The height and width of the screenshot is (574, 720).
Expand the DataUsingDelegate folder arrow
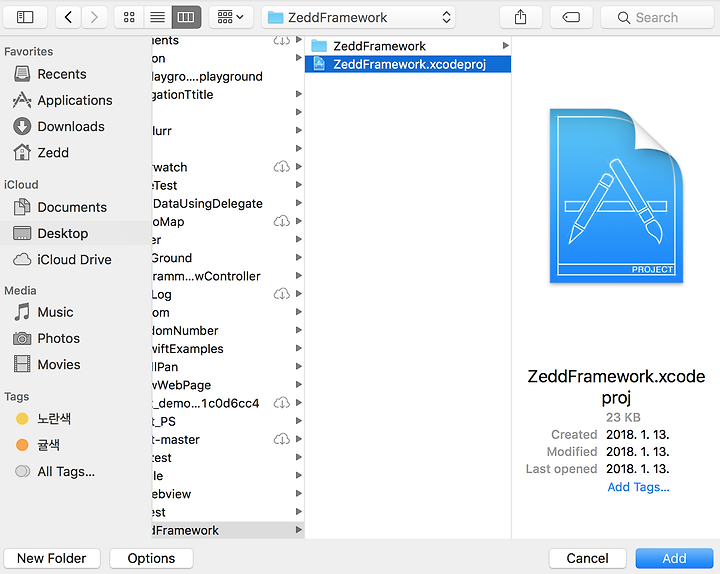click(298, 203)
